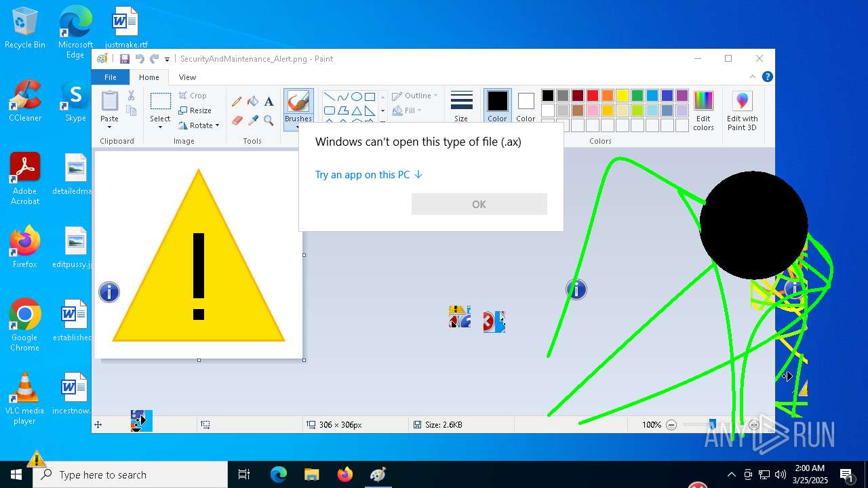
Task: Select the Text tool
Action: 269,102
